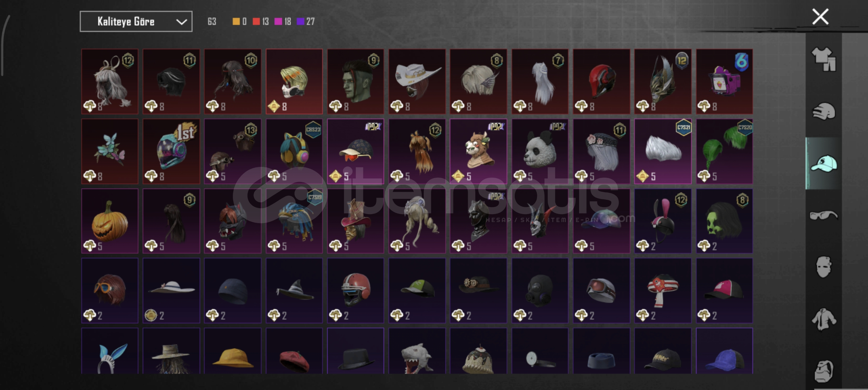
Task: Click the dropdown chevron arrow
Action: pos(181,22)
